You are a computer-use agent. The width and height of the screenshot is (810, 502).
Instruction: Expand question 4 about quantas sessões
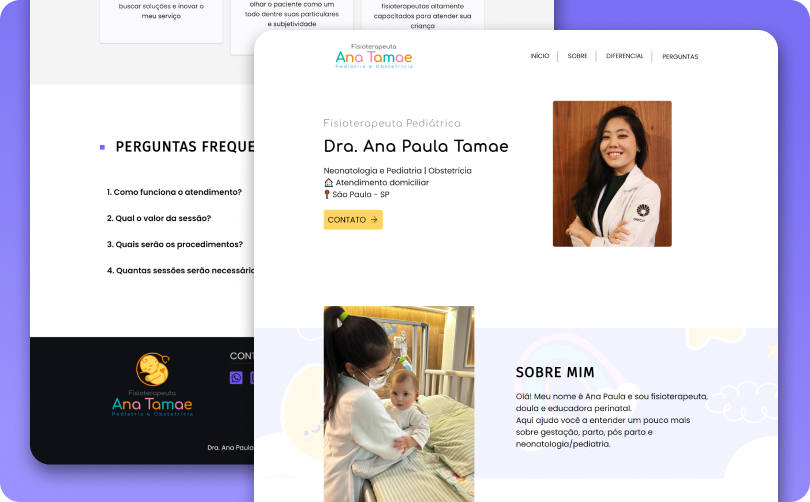point(180,270)
